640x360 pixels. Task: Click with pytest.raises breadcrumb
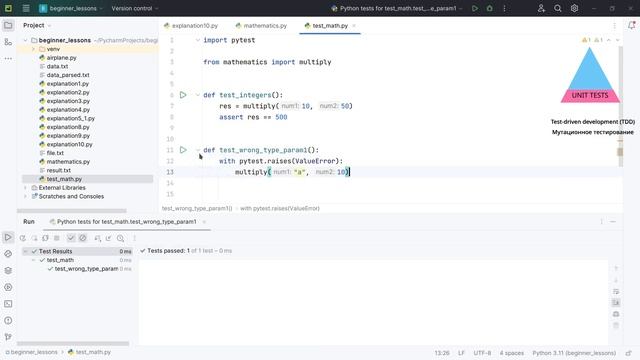tap(280, 208)
